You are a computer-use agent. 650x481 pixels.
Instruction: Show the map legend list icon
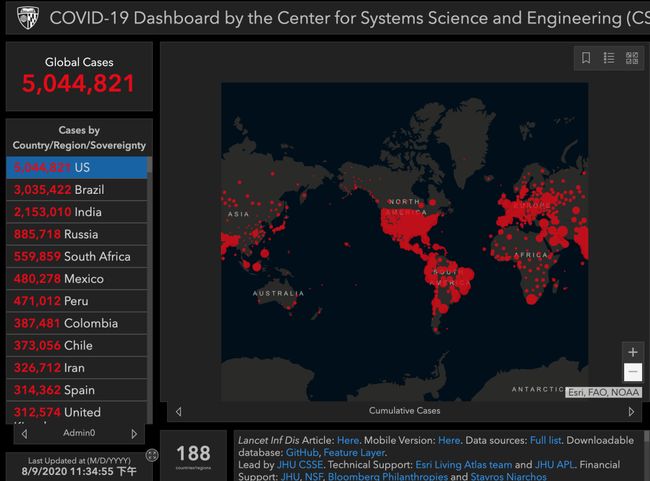point(609,58)
